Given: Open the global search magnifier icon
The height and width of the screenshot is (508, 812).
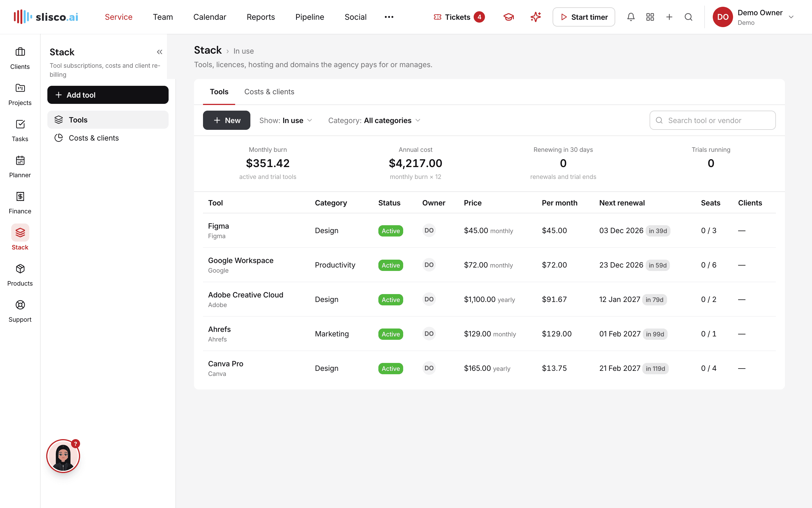Looking at the screenshot, I should click(688, 17).
